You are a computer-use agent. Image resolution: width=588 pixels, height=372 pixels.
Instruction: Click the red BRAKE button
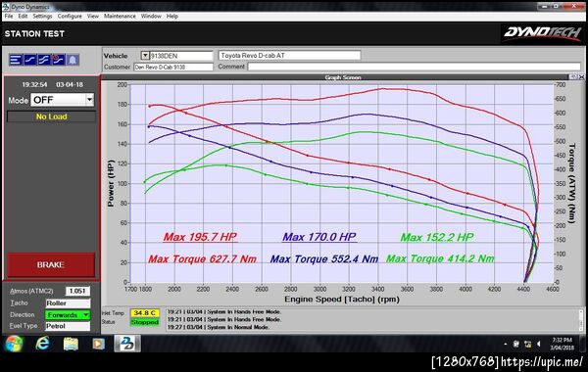tap(51, 264)
